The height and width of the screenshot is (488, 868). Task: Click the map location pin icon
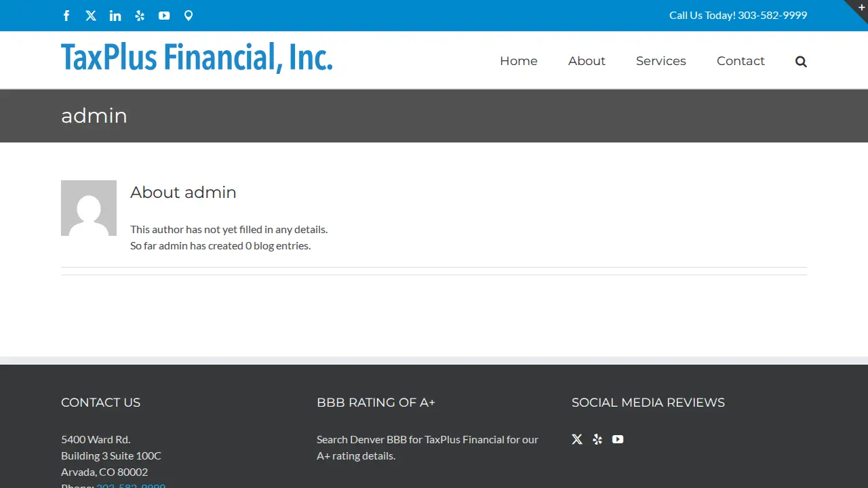[189, 16]
